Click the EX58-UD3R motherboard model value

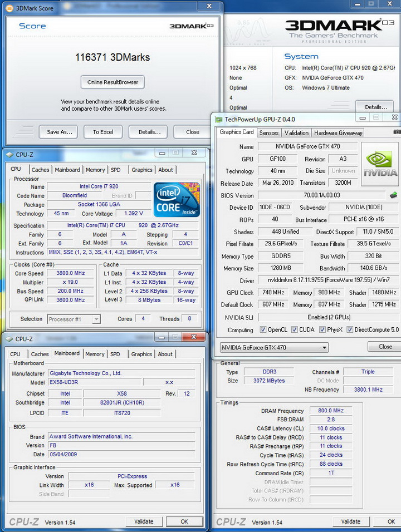[95, 382]
